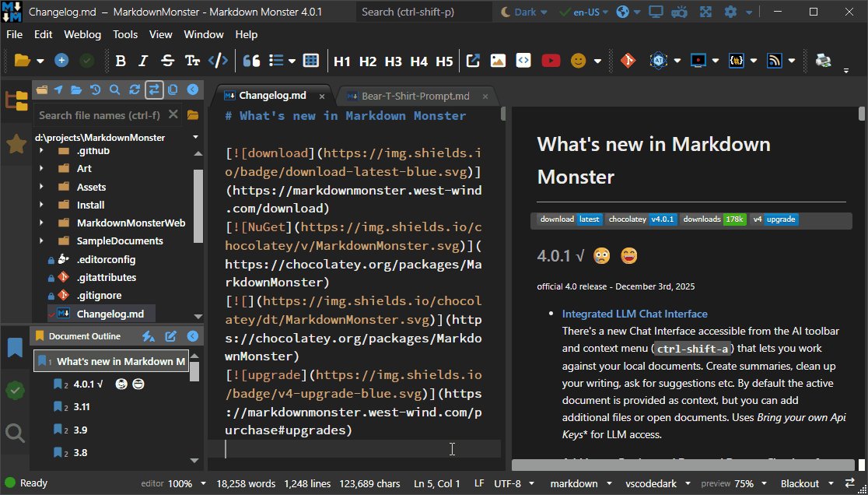The image size is (868, 495).
Task: Toggle en-US spell checking
Action: click(584, 12)
